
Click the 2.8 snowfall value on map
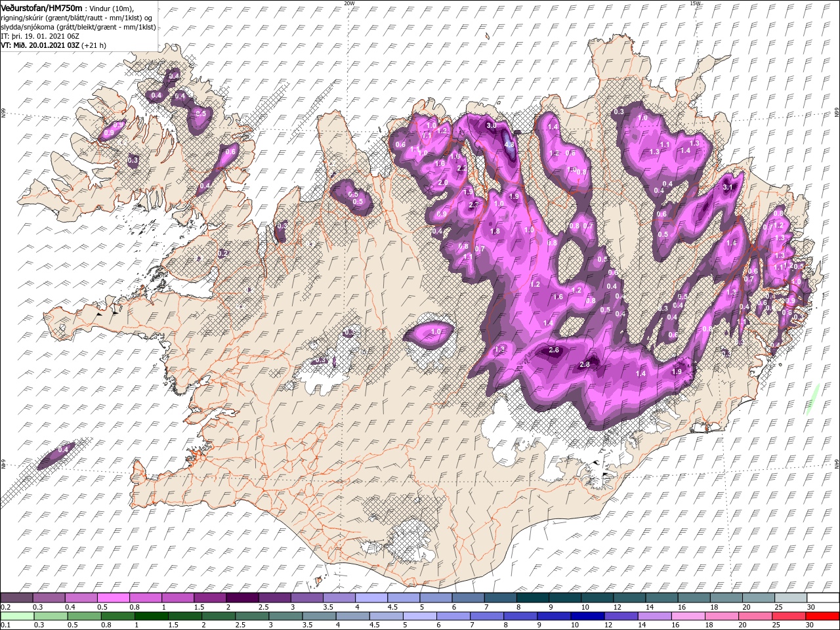(585, 365)
